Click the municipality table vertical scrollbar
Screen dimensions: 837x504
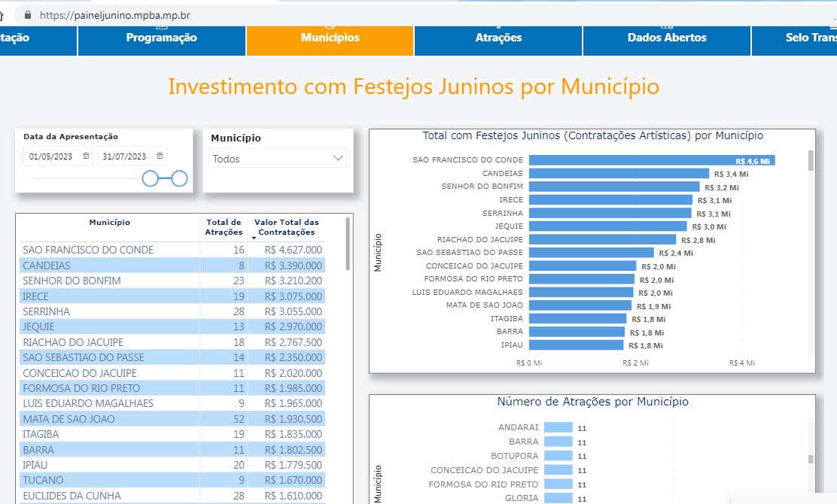pos(348,244)
